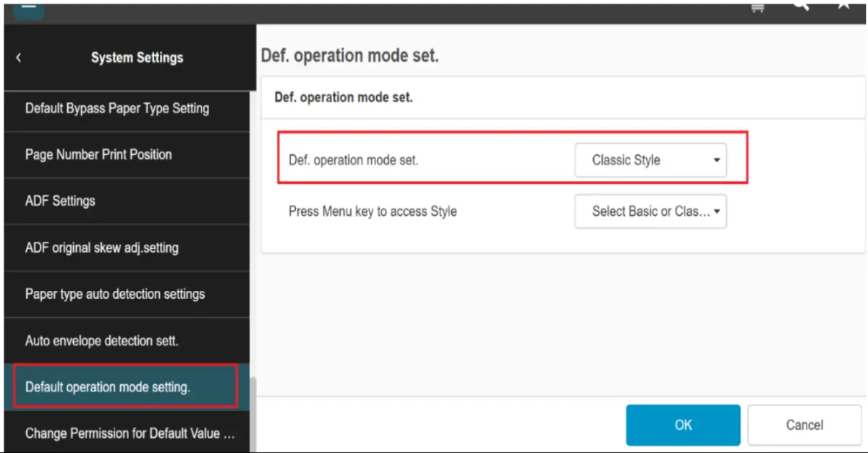Open Page Number Print Position

pyautogui.click(x=98, y=155)
